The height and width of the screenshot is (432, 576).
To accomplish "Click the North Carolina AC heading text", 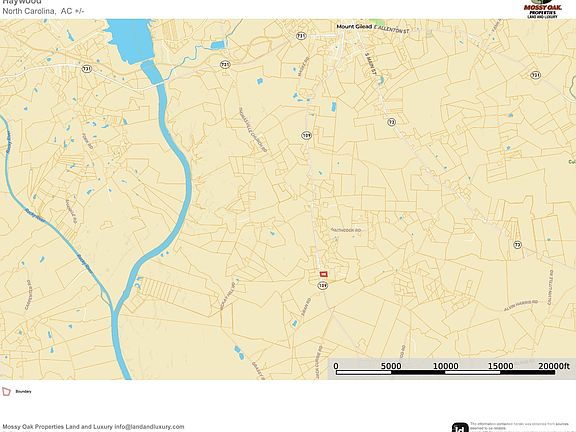I will coord(43,11).
